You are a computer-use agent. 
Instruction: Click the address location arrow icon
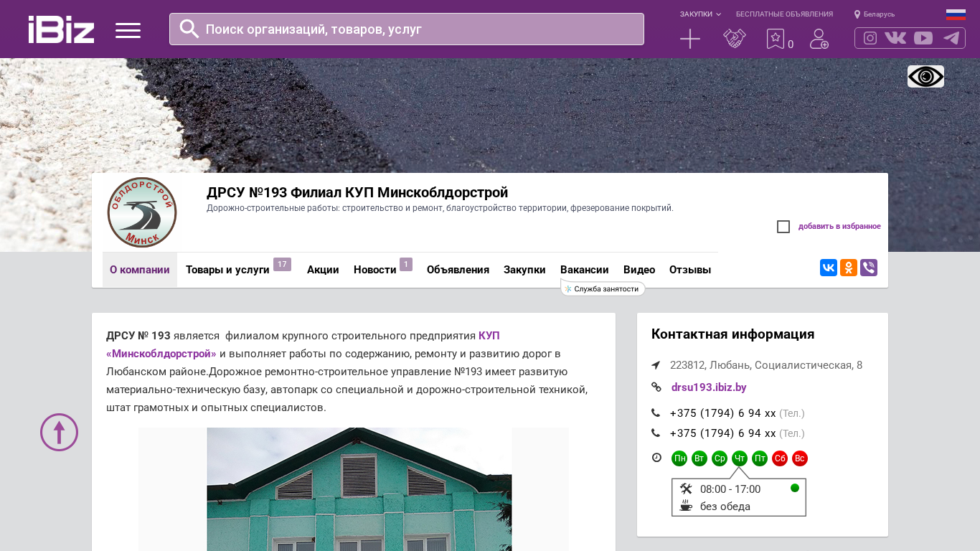(656, 365)
